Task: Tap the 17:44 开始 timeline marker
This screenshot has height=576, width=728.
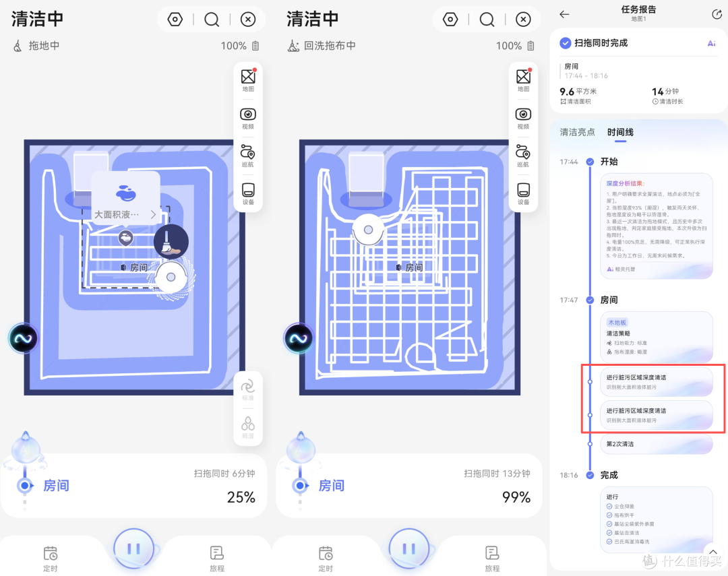Action: pyautogui.click(x=590, y=162)
